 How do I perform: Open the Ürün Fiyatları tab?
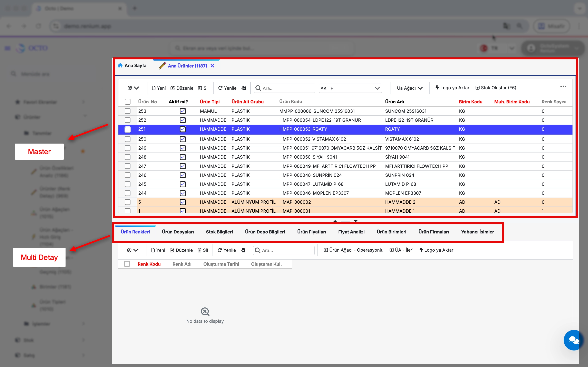(x=312, y=232)
